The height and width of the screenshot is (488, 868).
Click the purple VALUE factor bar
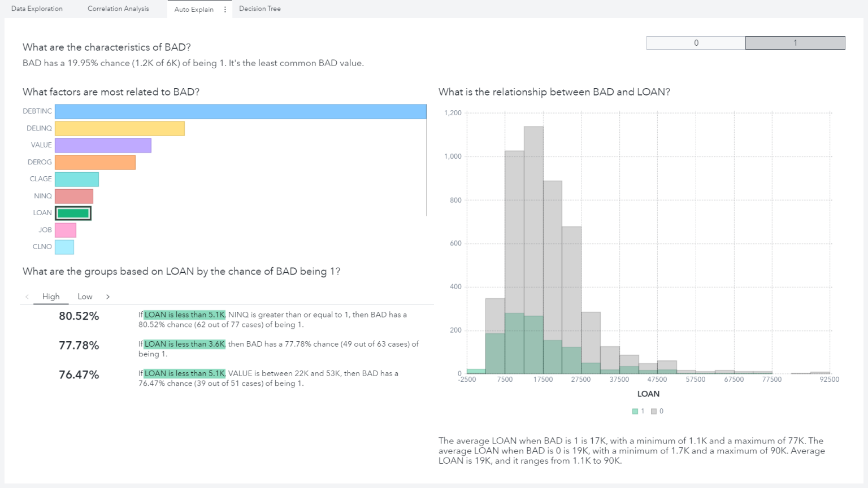(103, 146)
